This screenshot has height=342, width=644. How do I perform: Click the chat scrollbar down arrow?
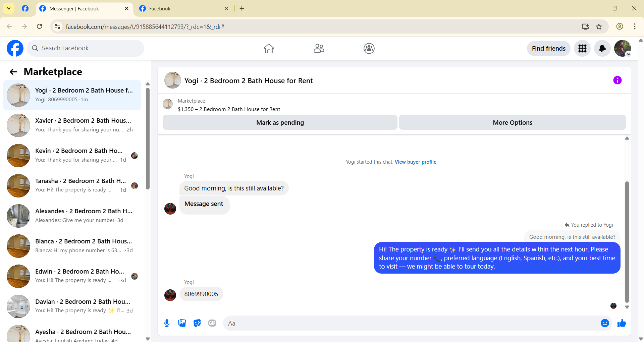point(627,307)
